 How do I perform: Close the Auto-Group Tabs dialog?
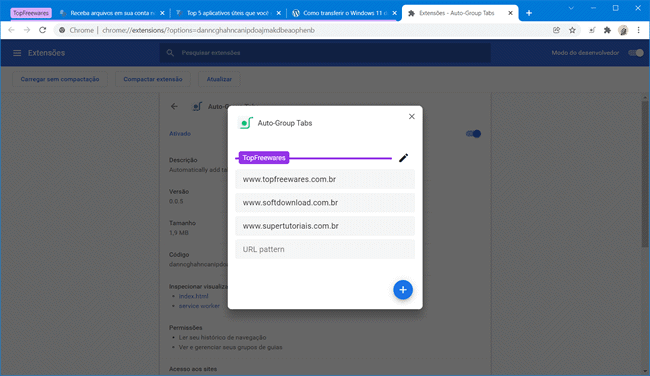[411, 116]
